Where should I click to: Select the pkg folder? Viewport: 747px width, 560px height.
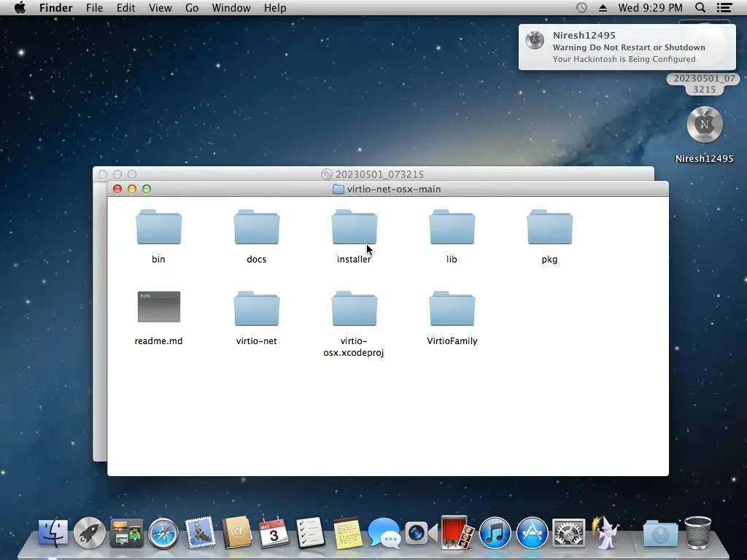(x=549, y=227)
